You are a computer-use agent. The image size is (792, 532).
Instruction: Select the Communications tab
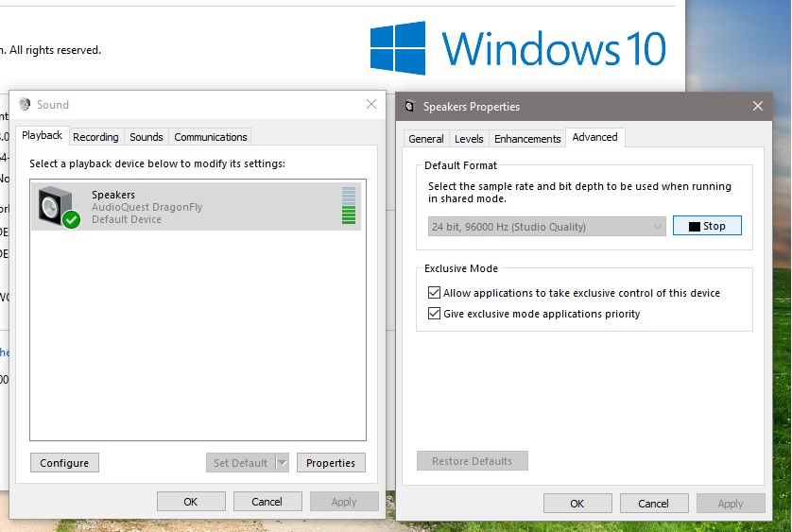[211, 137]
